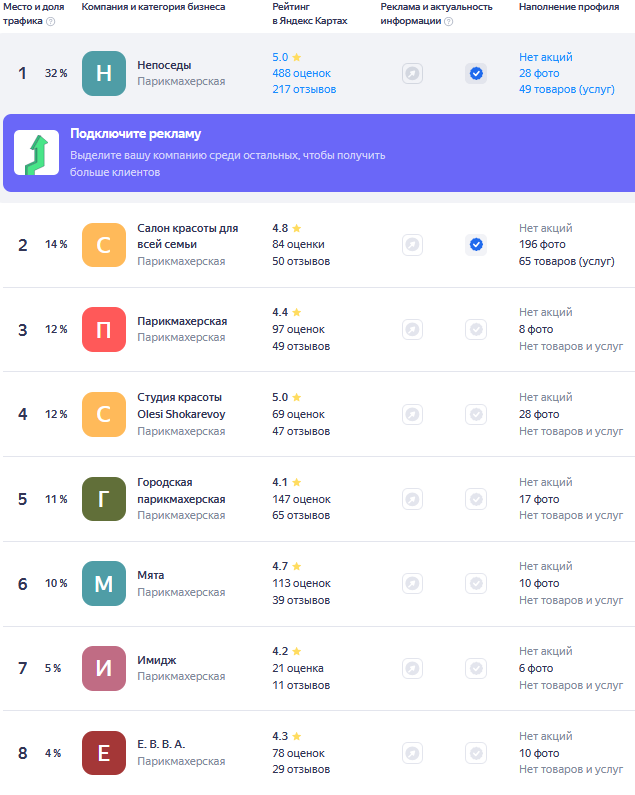Click the 78 оценок text
The width and height of the screenshot is (635, 795).
point(298,753)
